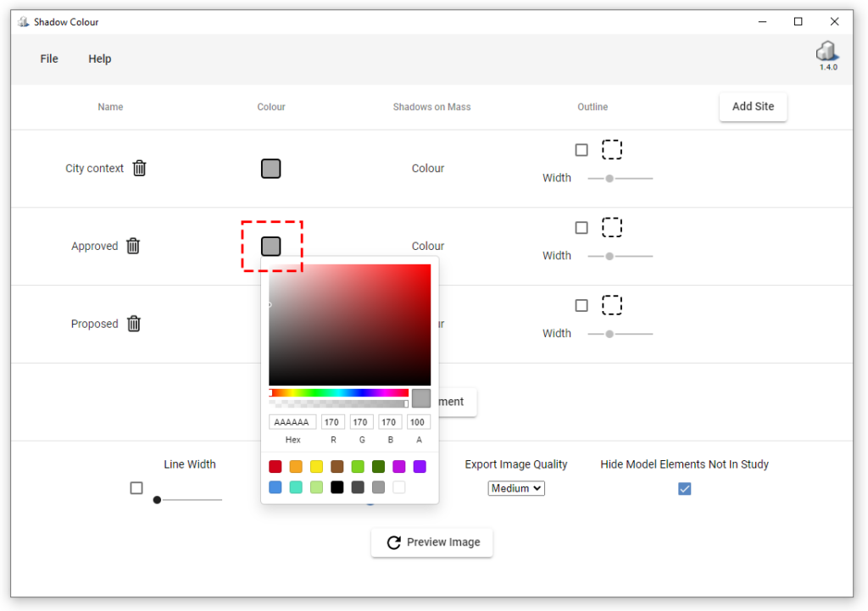This screenshot has height=611, width=868.
Task: Disable Hide Model Elements Not In Study
Action: click(684, 488)
